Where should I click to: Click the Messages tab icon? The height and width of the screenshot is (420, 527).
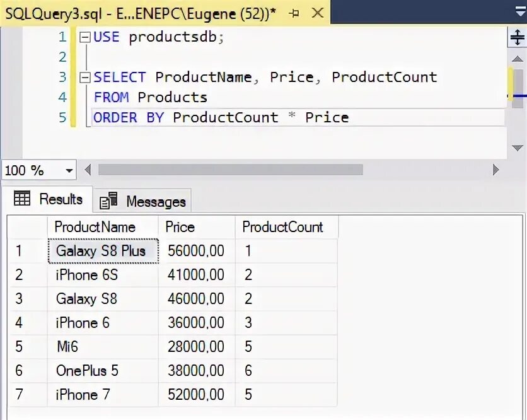108,201
